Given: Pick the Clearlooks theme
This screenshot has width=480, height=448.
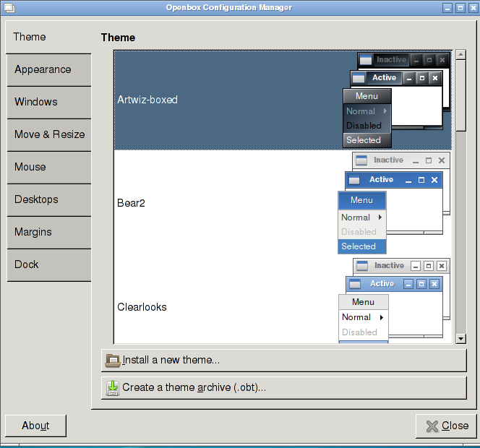Looking at the screenshot, I should 283,300.
